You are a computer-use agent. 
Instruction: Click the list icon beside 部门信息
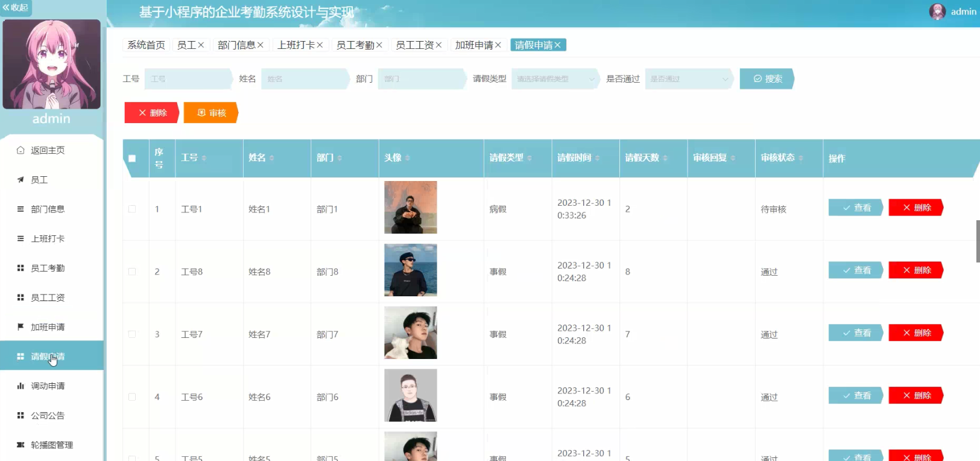(x=21, y=209)
